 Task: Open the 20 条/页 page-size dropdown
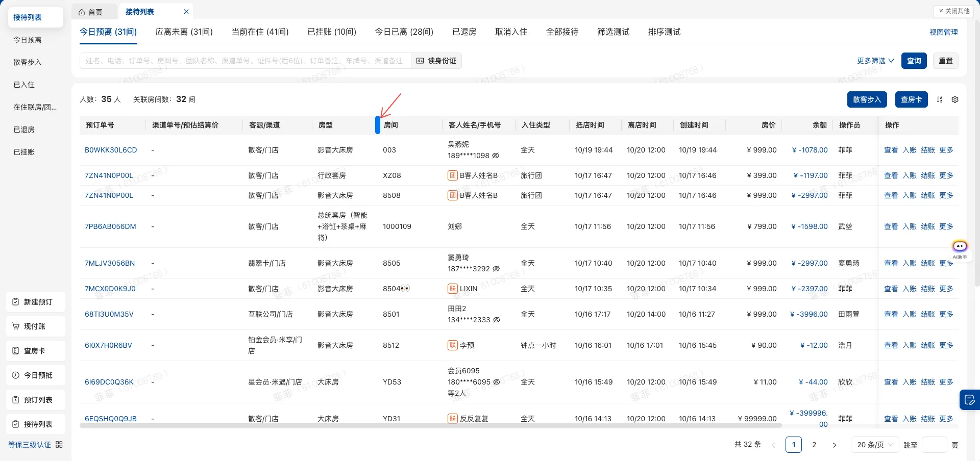(874, 445)
